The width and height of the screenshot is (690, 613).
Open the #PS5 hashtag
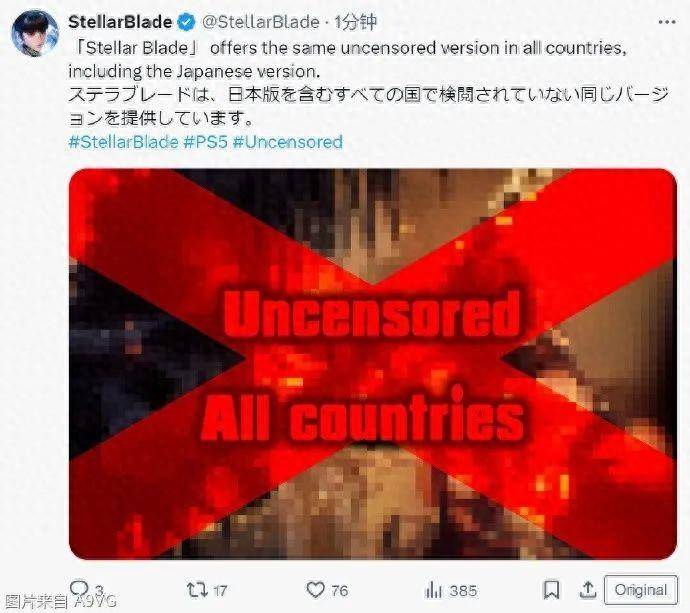pyautogui.click(x=205, y=142)
